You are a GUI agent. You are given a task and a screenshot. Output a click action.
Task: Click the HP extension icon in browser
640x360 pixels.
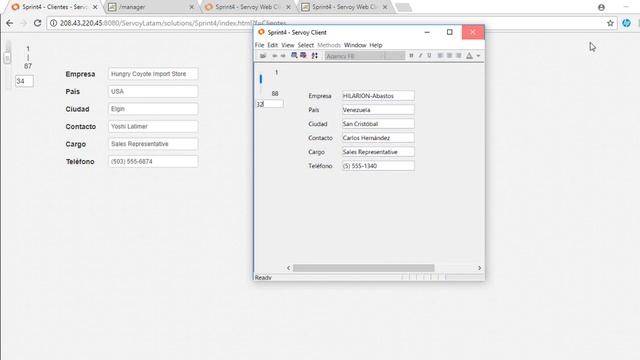pyautogui.click(x=627, y=23)
